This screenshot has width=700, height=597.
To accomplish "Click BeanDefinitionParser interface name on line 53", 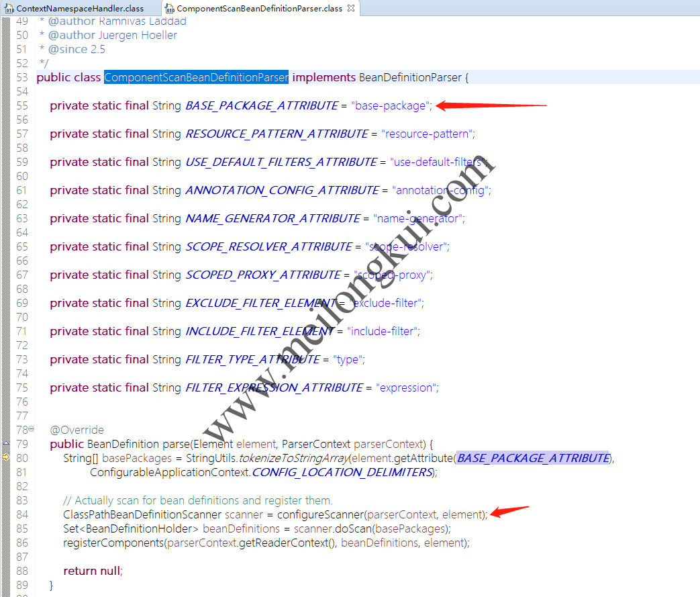I will tap(410, 77).
